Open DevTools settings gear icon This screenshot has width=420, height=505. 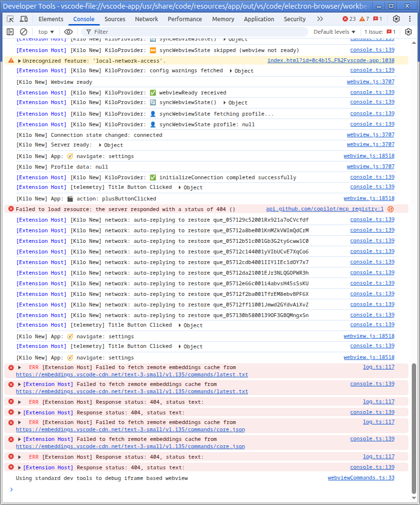point(396,19)
